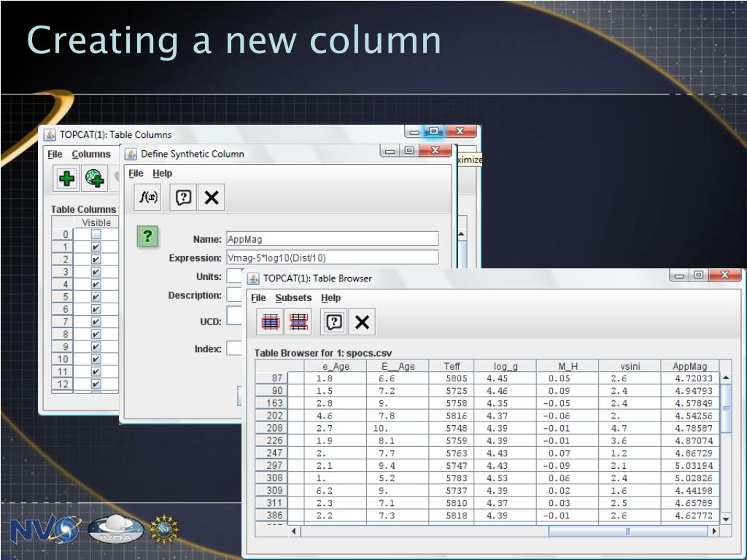
Task: Click the e_Age column header
Action: [336, 366]
